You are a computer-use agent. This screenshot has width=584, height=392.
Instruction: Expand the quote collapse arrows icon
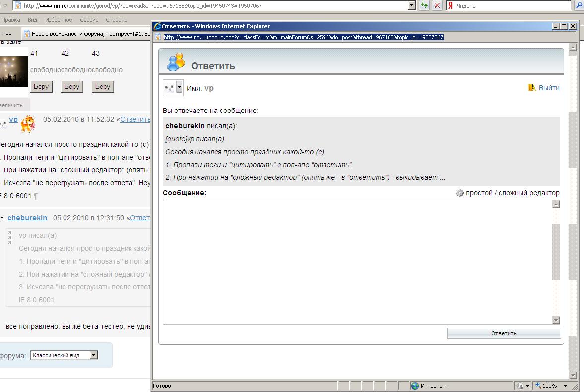[10, 238]
